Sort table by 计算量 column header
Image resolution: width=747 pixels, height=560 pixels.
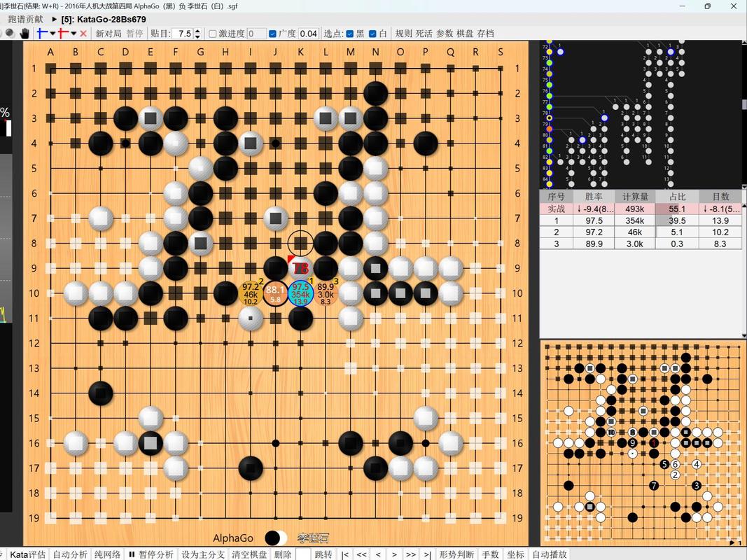tap(634, 197)
